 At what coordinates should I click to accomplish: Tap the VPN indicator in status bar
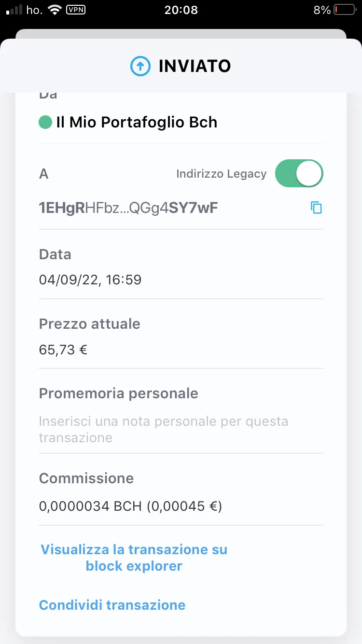(75, 10)
